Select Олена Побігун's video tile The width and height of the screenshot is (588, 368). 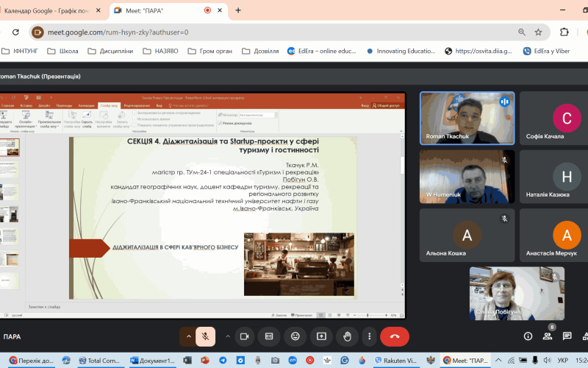[x=517, y=294]
